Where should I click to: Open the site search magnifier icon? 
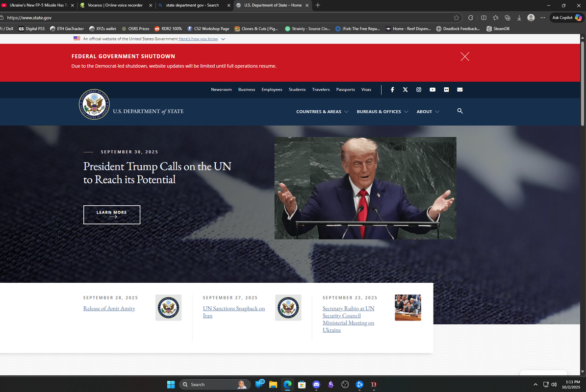460,111
